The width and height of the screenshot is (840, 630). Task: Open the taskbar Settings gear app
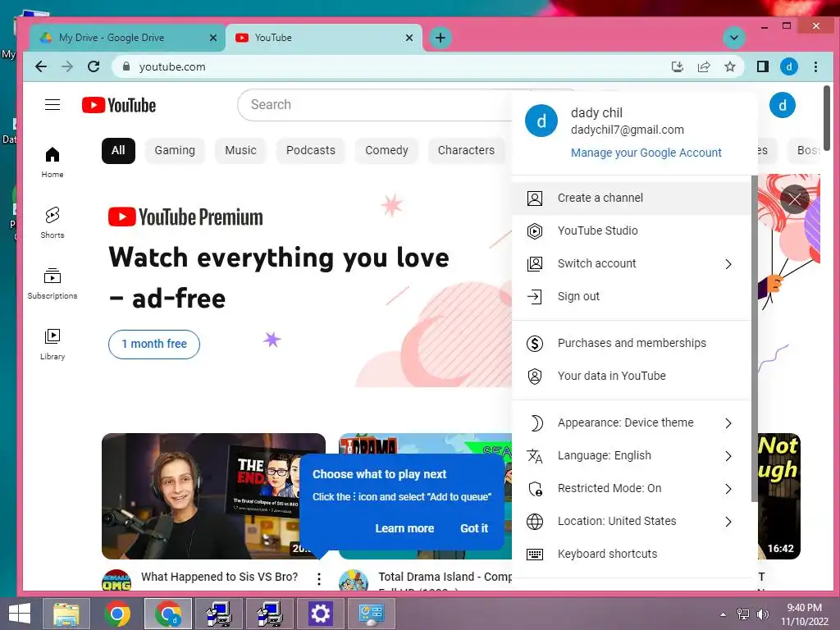pyautogui.click(x=321, y=614)
